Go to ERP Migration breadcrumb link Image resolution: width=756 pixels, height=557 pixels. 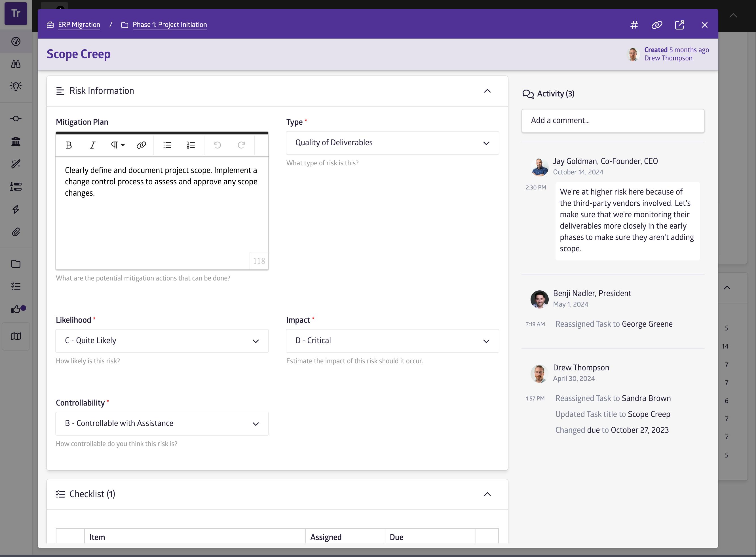coord(79,25)
